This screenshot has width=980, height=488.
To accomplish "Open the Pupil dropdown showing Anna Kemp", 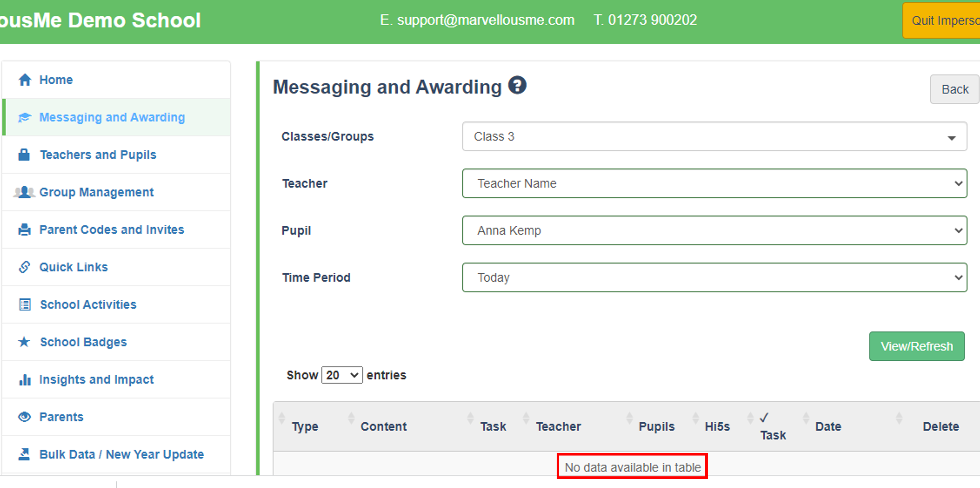I will pyautogui.click(x=714, y=230).
